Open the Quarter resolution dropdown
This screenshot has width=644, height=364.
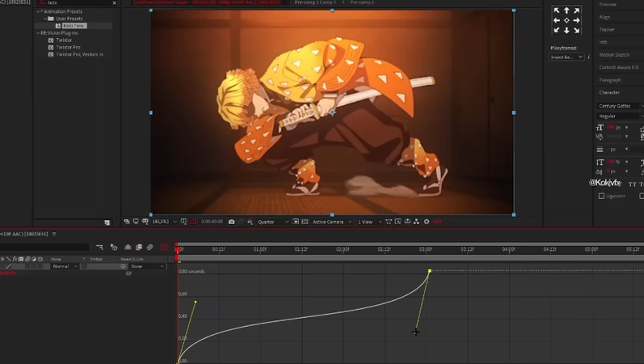pyautogui.click(x=273, y=222)
